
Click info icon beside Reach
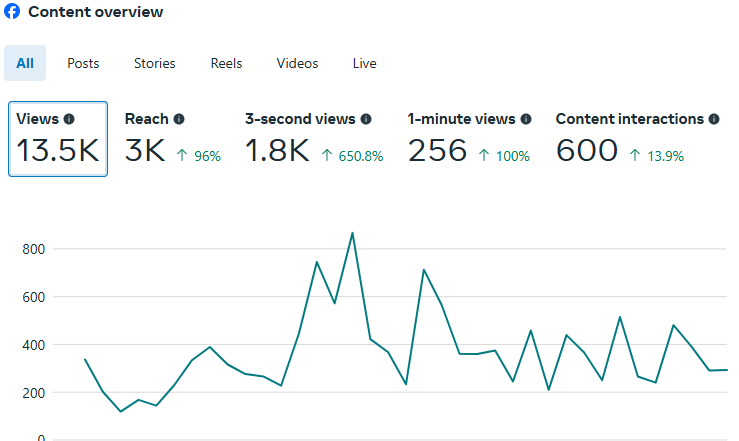[x=179, y=119]
